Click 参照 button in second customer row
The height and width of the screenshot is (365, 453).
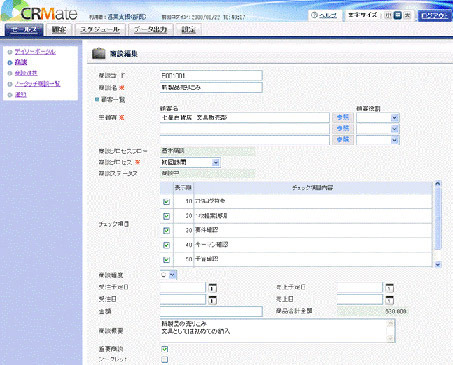[x=343, y=128]
